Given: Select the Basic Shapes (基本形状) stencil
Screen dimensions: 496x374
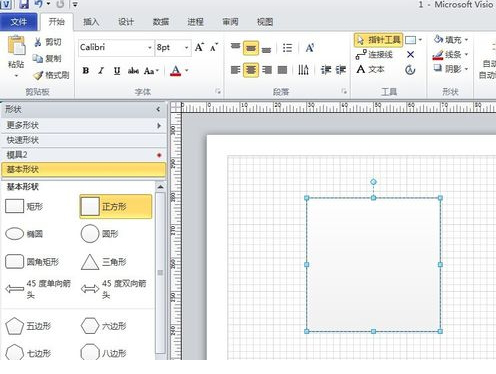Looking at the screenshot, I should [83, 169].
